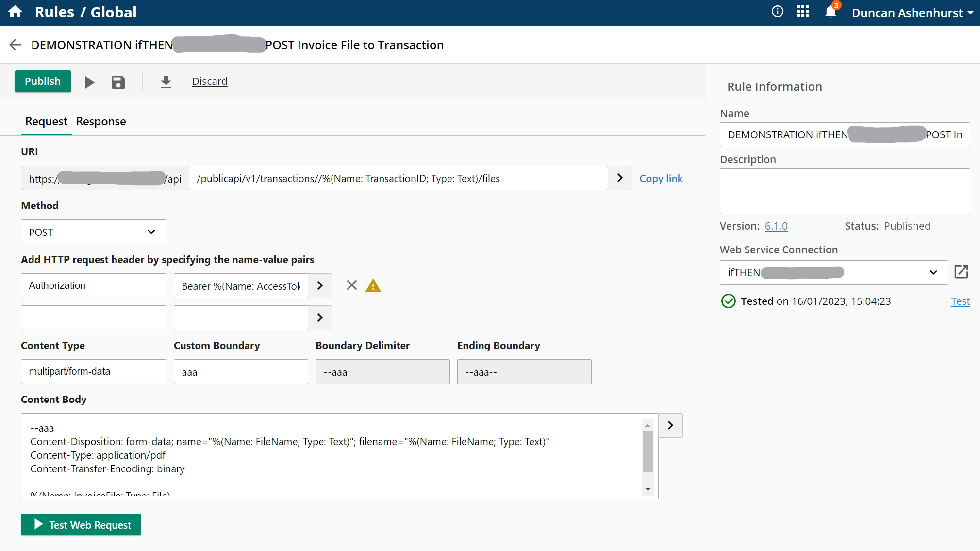This screenshot has height=551, width=980.
Task: Open Web Service Connection in external window
Action: point(961,272)
